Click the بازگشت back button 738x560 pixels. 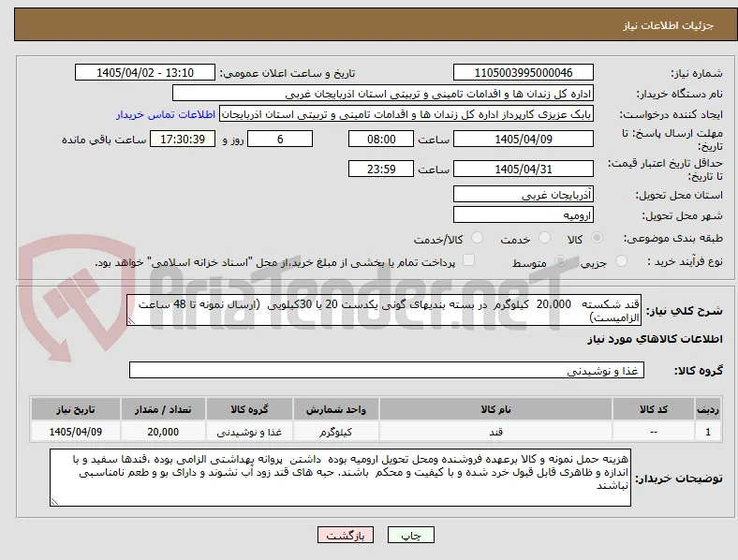point(346,535)
